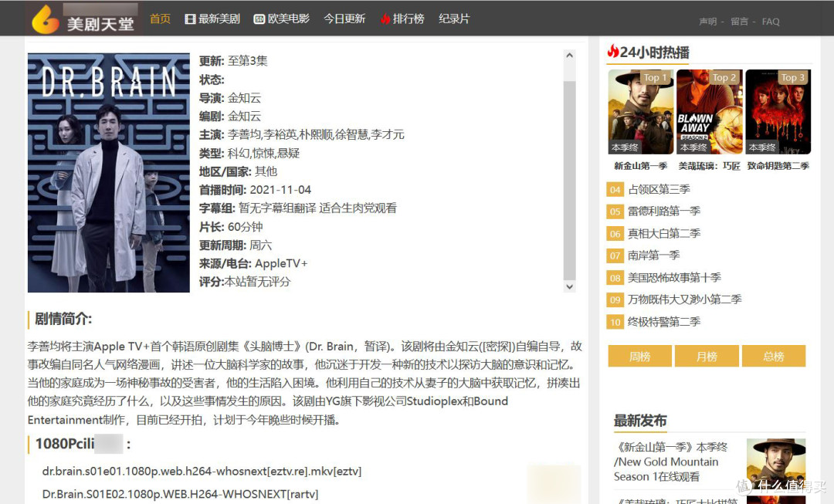834x504 pixels.
Task: Open ranked item 08 美国恐怖故事第十季
Action: pos(674,278)
